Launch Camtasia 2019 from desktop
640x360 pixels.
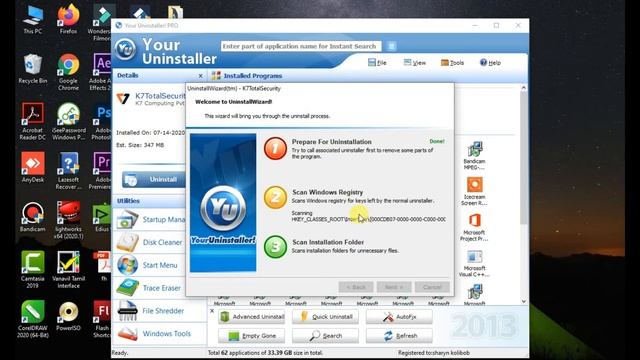[33, 270]
